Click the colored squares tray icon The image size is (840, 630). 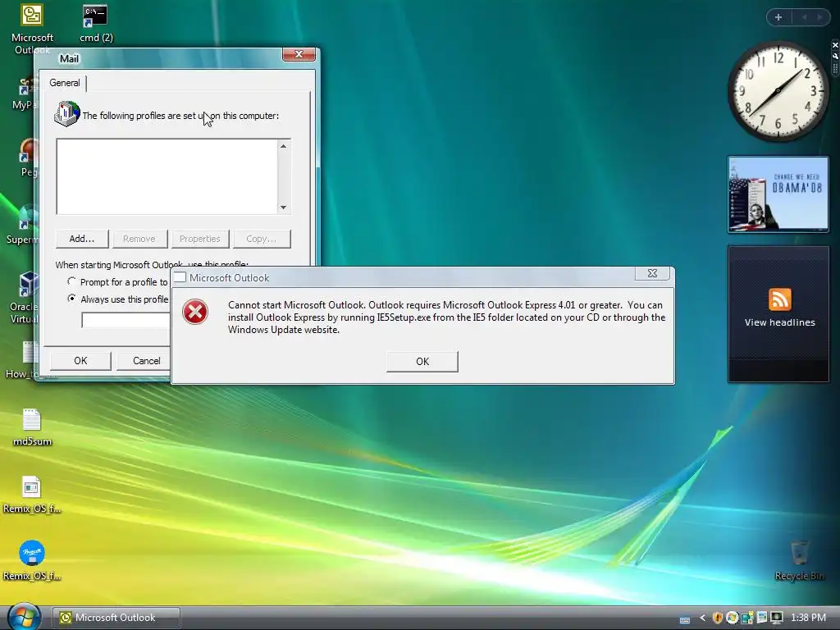[x=746, y=618]
